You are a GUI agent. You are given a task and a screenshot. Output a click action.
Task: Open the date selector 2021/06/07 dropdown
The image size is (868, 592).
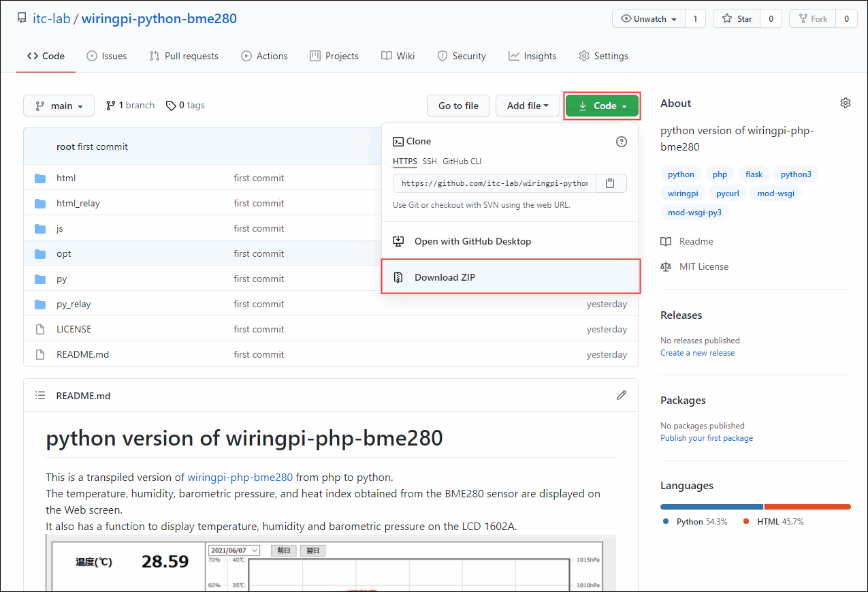(x=234, y=550)
